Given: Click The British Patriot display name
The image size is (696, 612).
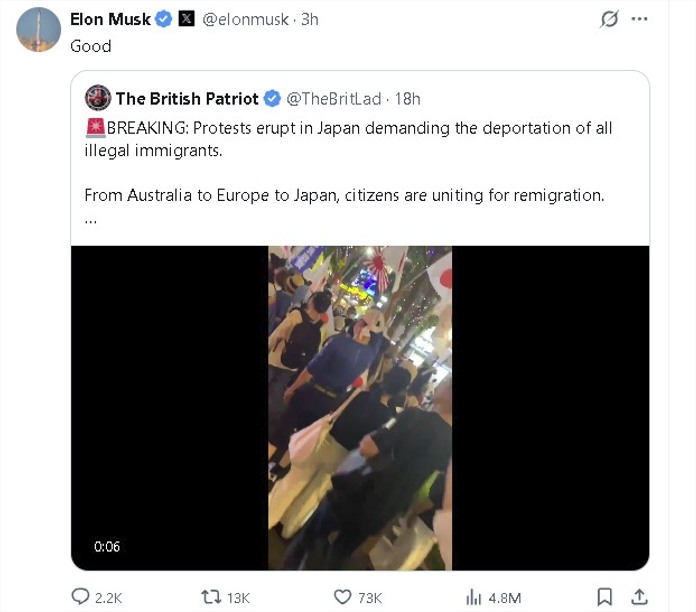Looking at the screenshot, I should click(187, 99).
